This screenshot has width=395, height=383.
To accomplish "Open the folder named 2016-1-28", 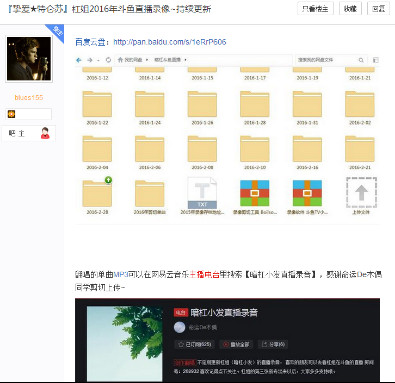I will tap(255, 104).
